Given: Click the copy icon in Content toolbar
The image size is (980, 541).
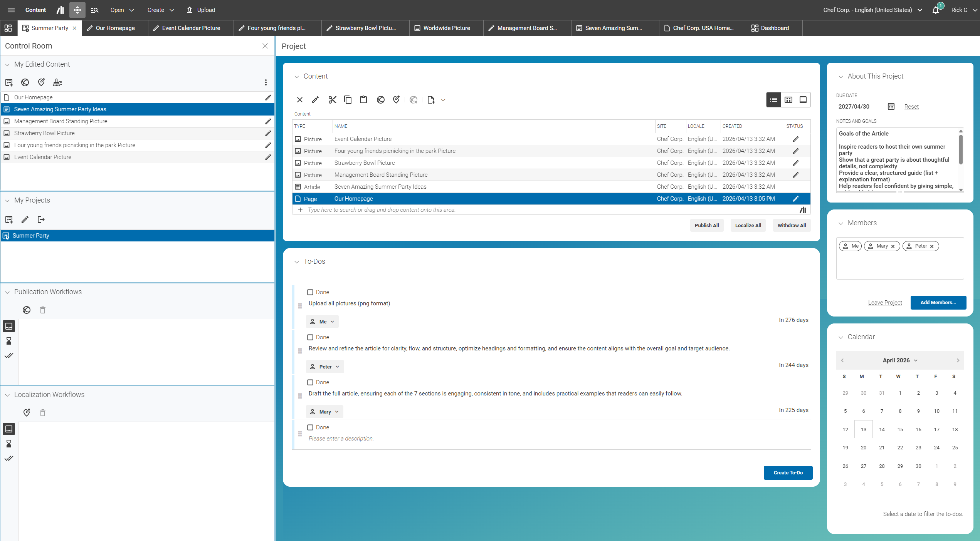Looking at the screenshot, I should point(348,100).
